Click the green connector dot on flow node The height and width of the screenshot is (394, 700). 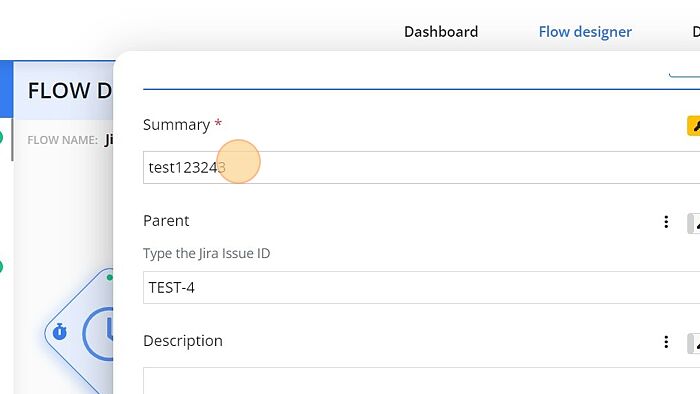click(x=110, y=278)
